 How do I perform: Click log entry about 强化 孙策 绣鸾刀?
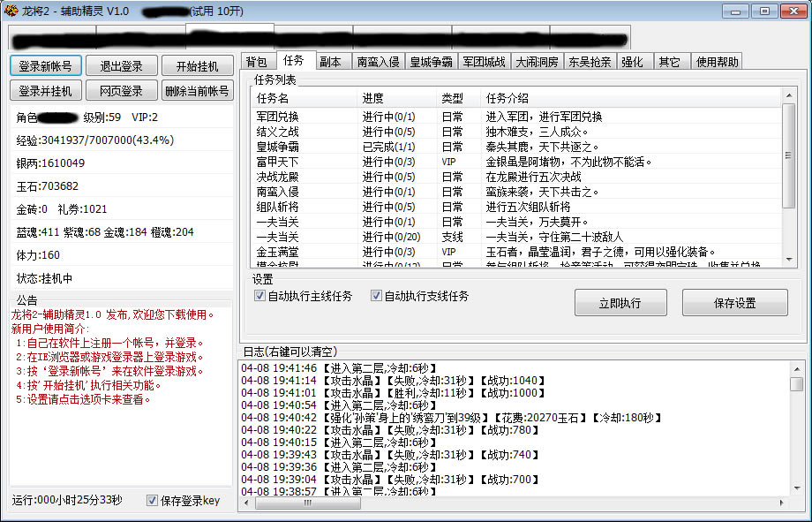point(452,418)
